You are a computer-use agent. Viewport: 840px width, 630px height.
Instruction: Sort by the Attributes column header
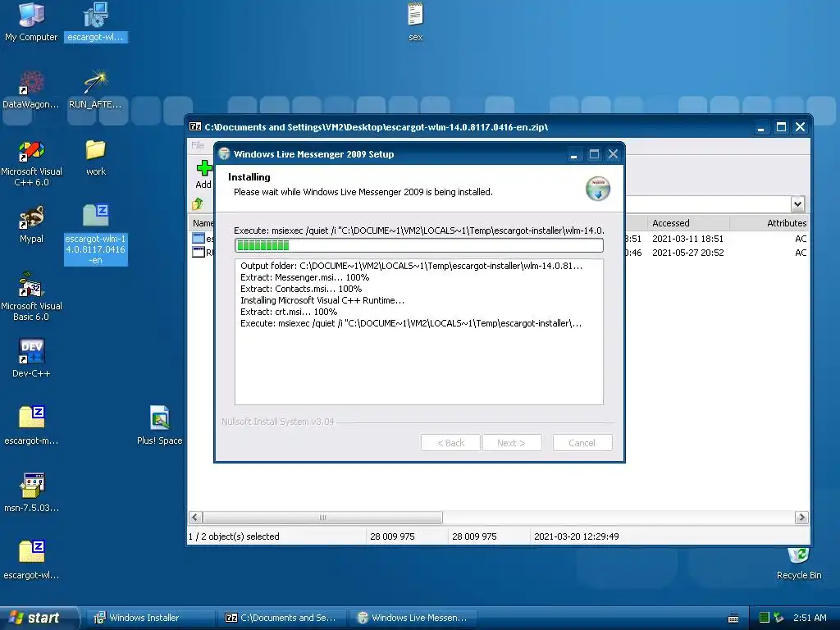click(x=769, y=223)
